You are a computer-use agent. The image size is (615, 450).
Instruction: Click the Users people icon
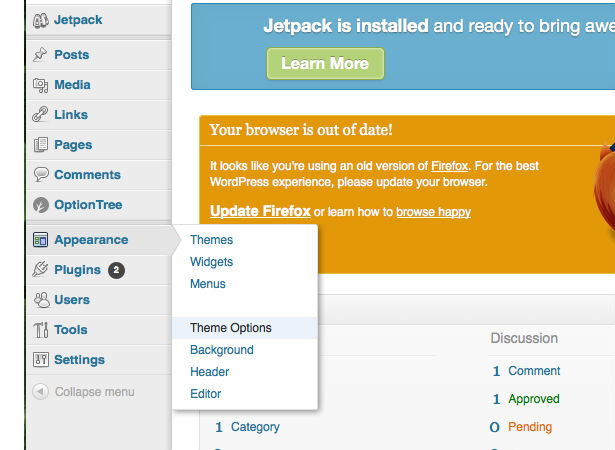(41, 300)
